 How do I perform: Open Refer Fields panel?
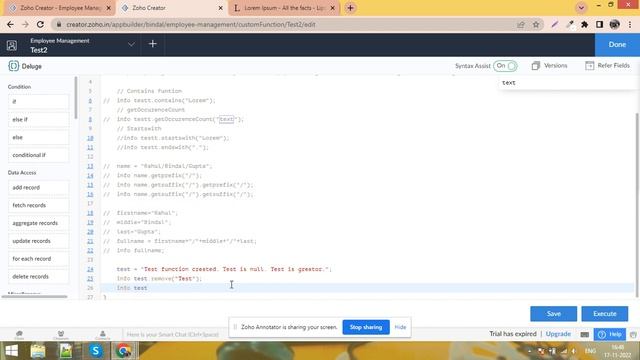click(x=607, y=66)
